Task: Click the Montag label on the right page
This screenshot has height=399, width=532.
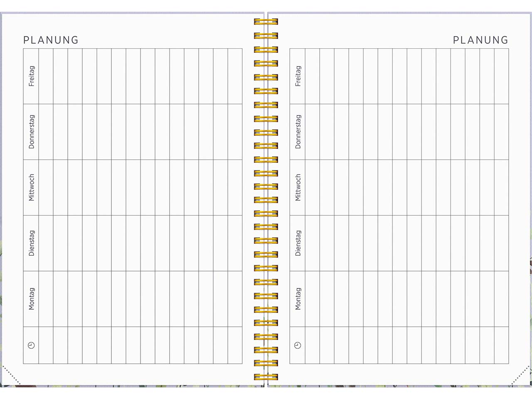Action: pos(298,299)
